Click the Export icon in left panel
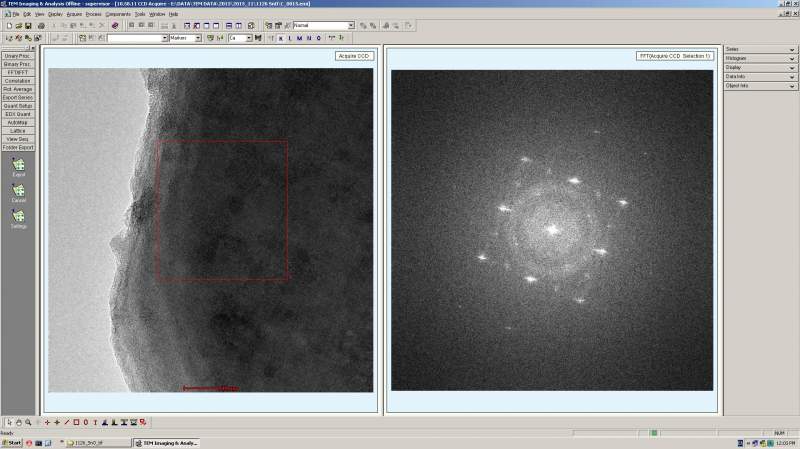Viewport: 800px width, 449px height. [18, 165]
